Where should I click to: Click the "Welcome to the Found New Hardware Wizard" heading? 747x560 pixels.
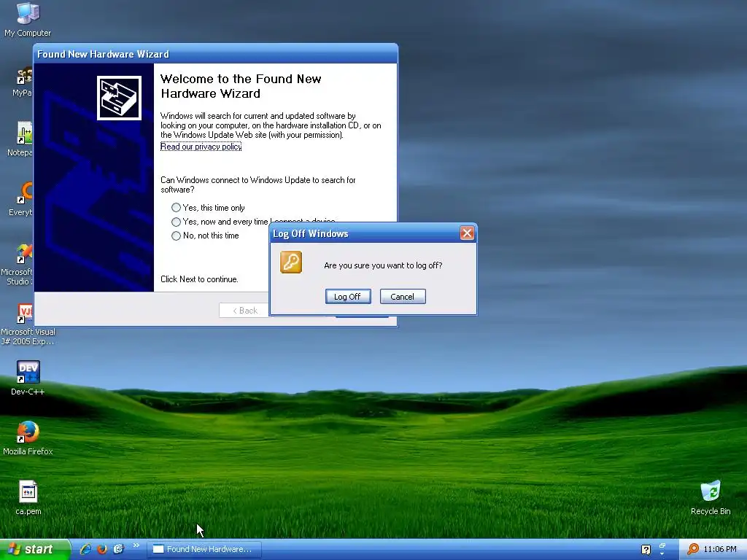[241, 86]
